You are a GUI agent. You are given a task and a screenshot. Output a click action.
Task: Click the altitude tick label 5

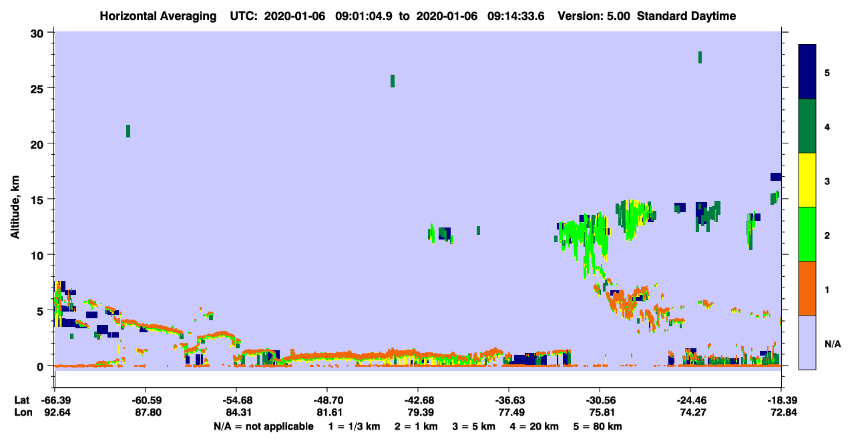pos(41,310)
